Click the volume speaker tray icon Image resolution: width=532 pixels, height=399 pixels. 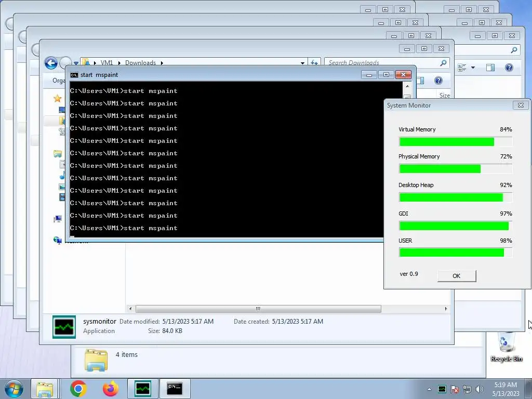pos(479,389)
